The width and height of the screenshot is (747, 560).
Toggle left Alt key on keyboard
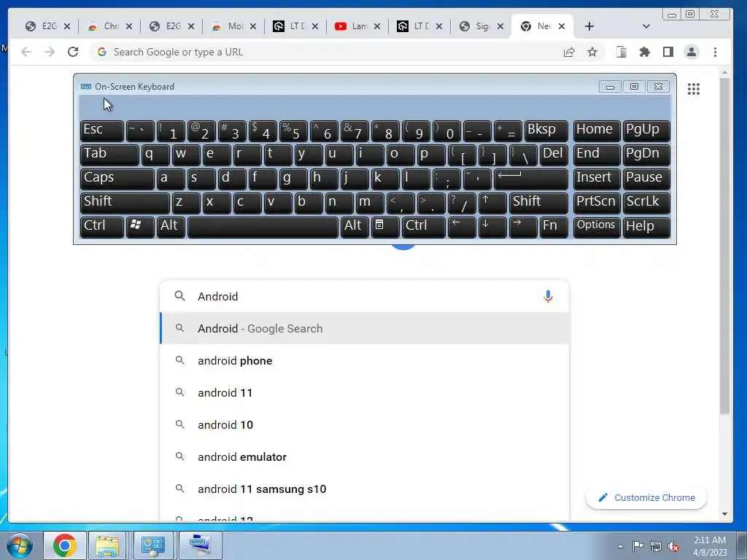pyautogui.click(x=171, y=227)
